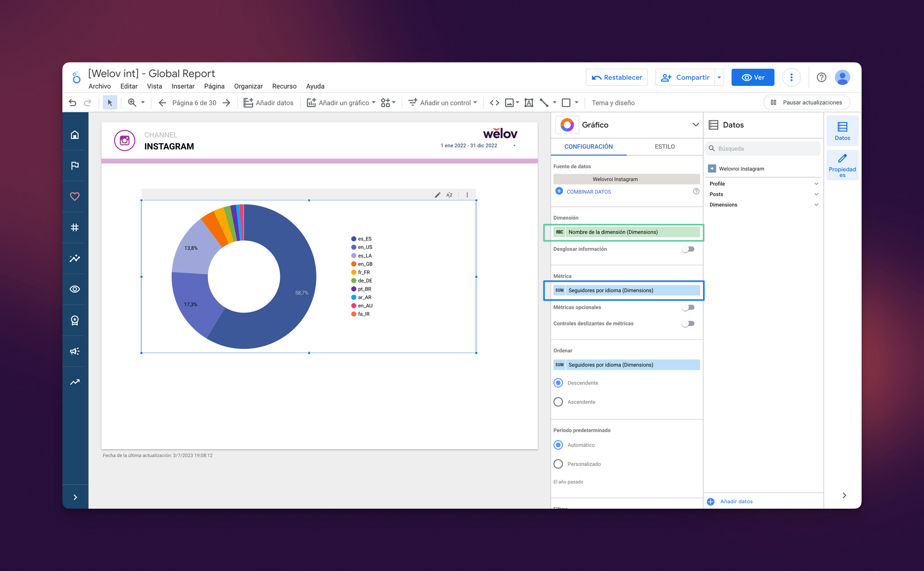Open the chart three-dot options menu
924x571 pixels.
point(467,195)
